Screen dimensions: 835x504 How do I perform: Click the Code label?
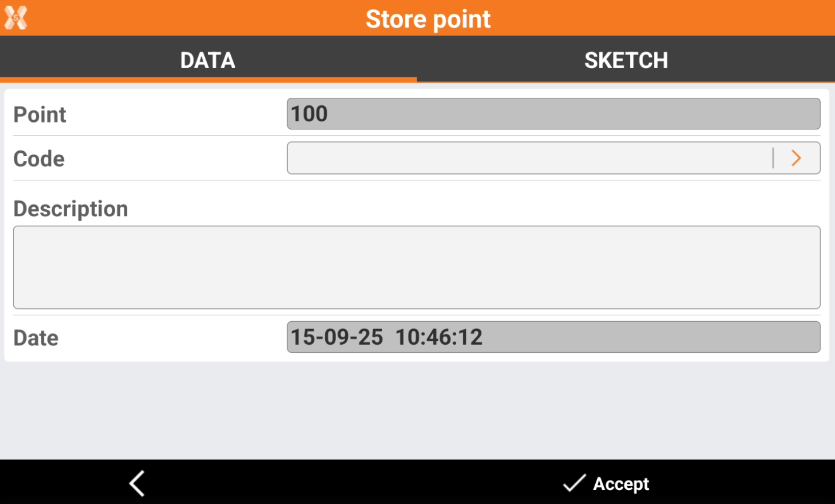click(39, 159)
